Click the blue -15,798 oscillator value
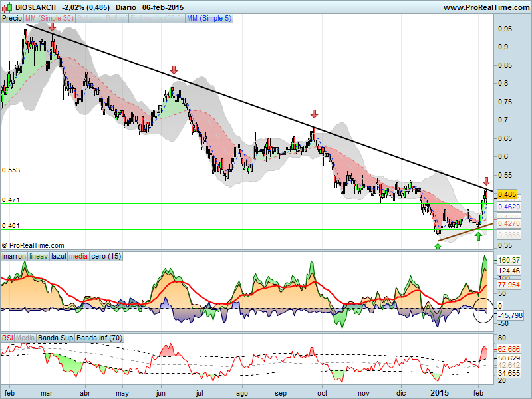Image resolution: width=532 pixels, height=399 pixels. point(510,315)
